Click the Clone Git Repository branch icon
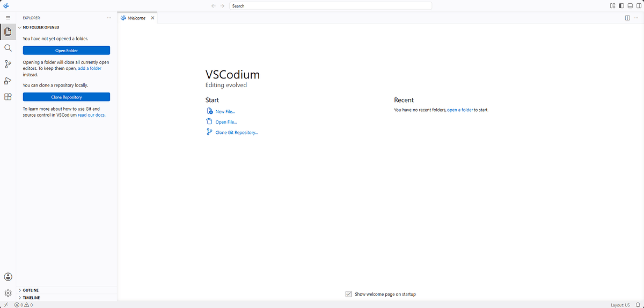The image size is (644, 308). coord(209,132)
